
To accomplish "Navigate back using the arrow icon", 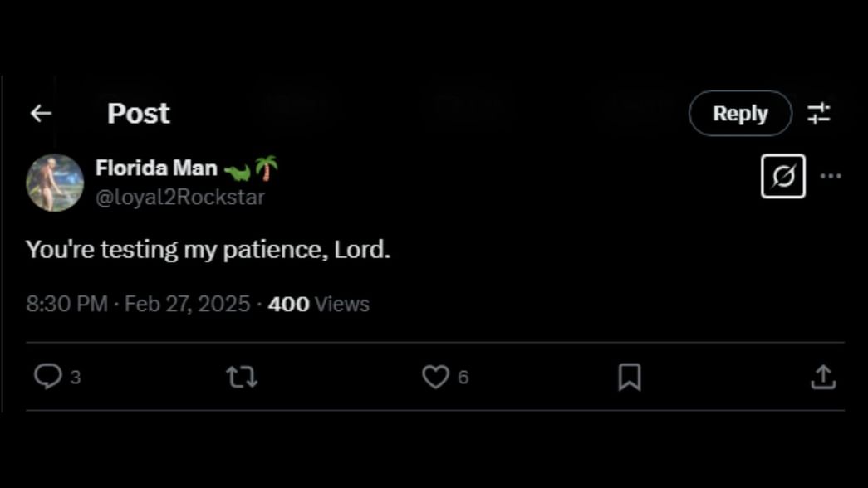I will click(40, 113).
